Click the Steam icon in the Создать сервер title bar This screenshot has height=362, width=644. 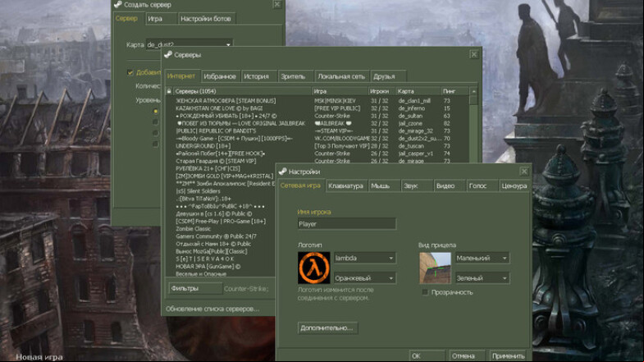[118, 5]
